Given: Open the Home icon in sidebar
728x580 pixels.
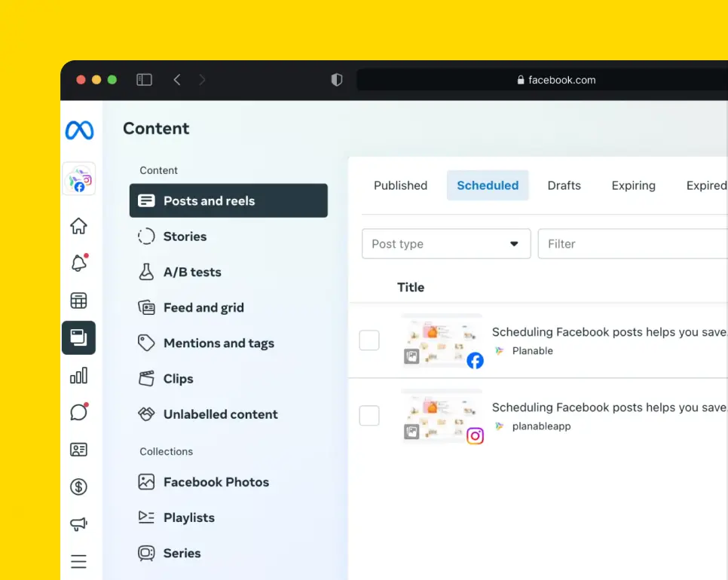Looking at the screenshot, I should coord(78,226).
